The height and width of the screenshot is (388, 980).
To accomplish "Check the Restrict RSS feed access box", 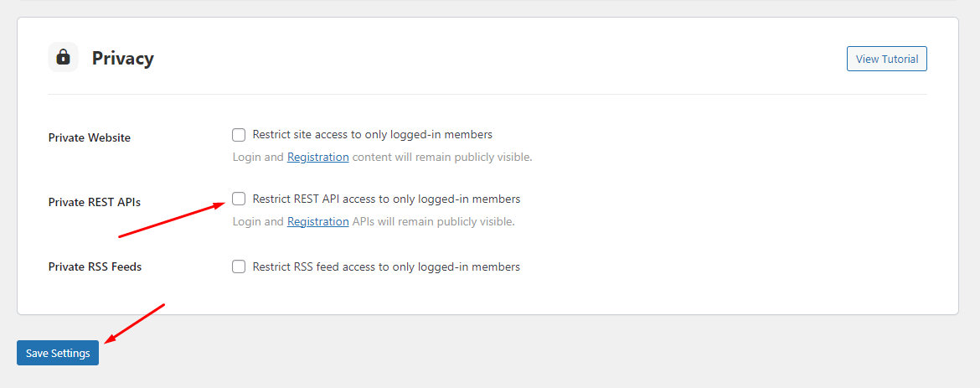I will (x=239, y=267).
